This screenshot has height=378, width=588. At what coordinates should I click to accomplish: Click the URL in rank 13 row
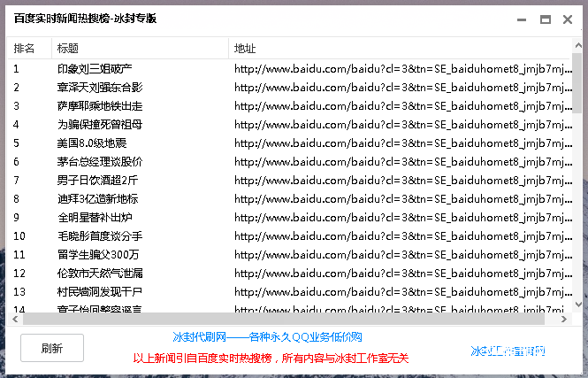tap(403, 291)
